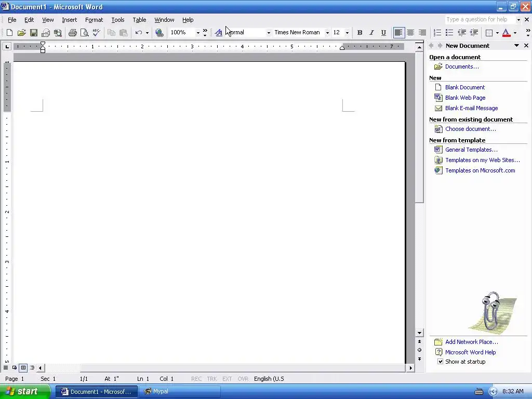Click the right indent marker on ruler
The height and width of the screenshot is (399, 532).
pyautogui.click(x=342, y=48)
